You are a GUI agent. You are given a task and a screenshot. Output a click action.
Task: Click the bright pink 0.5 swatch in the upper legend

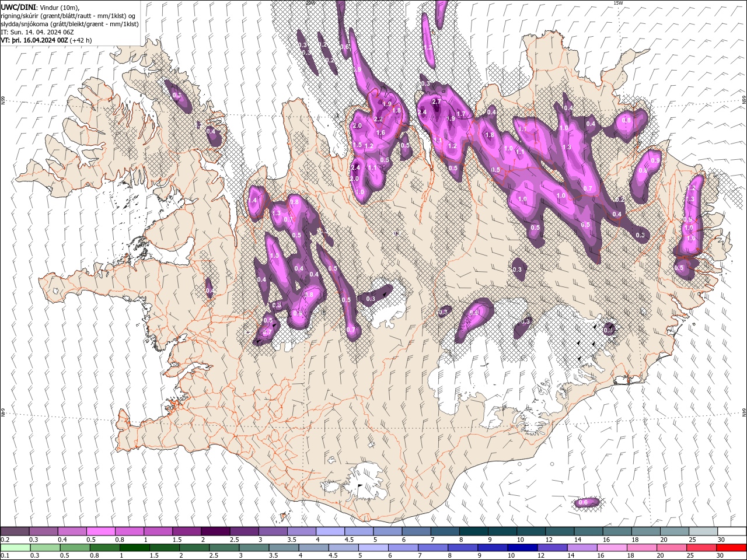point(101,531)
